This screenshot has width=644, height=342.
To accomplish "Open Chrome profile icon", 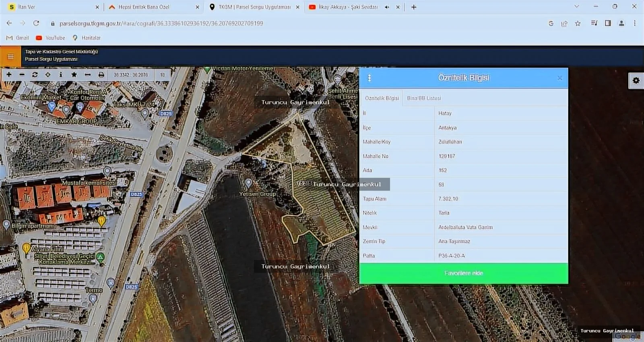I will 621,23.
